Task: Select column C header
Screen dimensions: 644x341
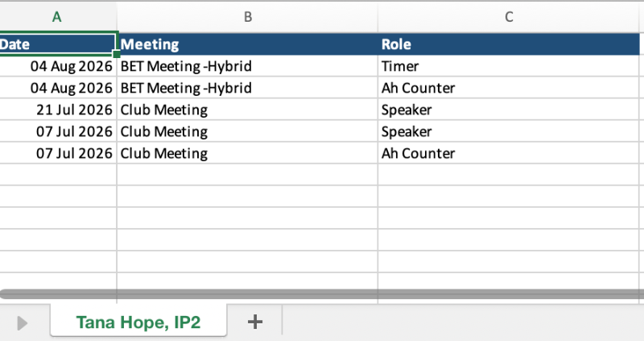Action: point(509,17)
